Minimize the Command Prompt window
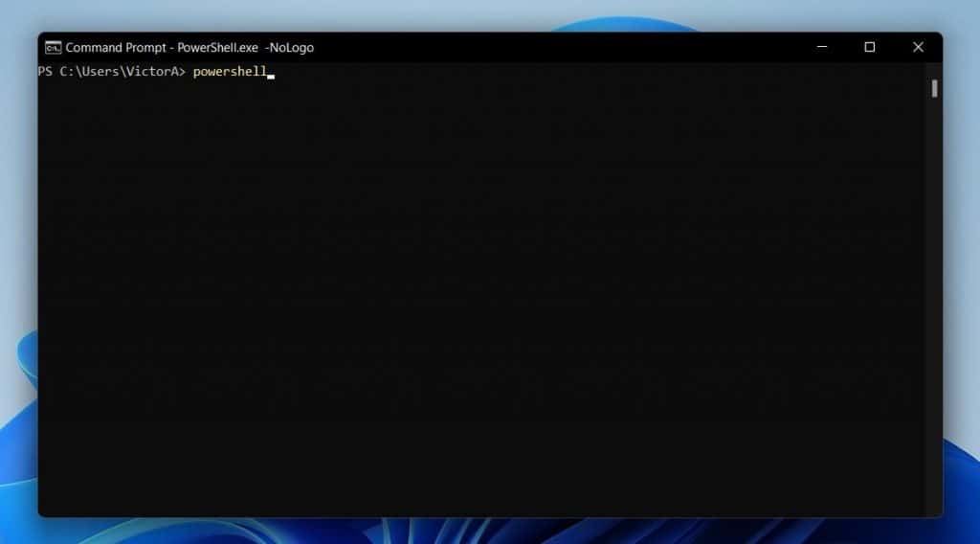Image resolution: width=980 pixels, height=544 pixels. (822, 47)
